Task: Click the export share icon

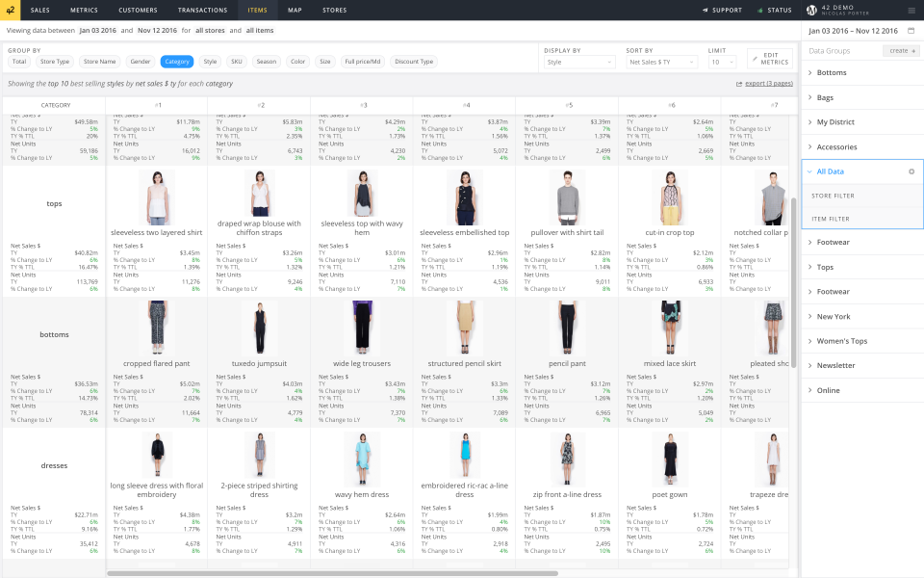Action: click(x=738, y=84)
